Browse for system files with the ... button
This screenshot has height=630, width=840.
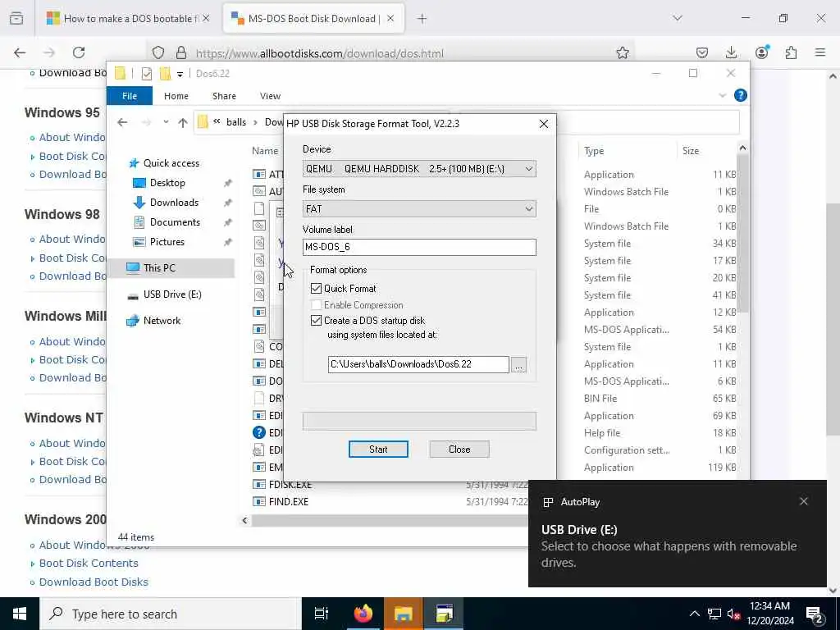(x=518, y=365)
